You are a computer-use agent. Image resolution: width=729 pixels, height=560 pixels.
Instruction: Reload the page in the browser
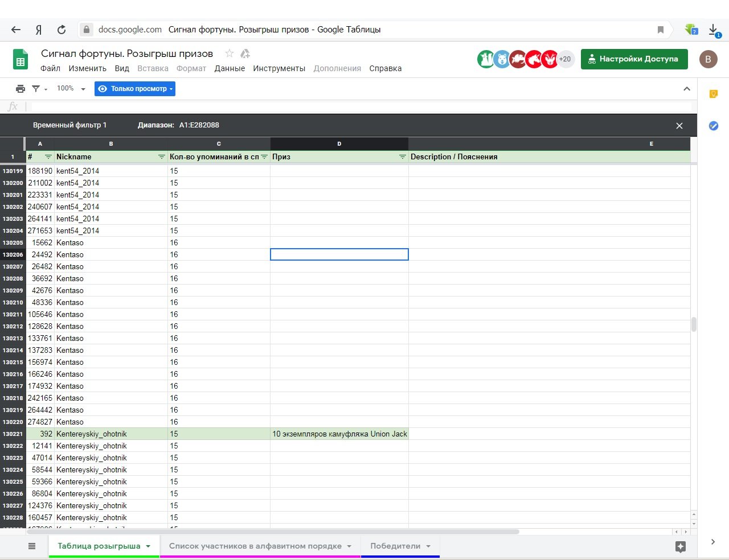(62, 30)
